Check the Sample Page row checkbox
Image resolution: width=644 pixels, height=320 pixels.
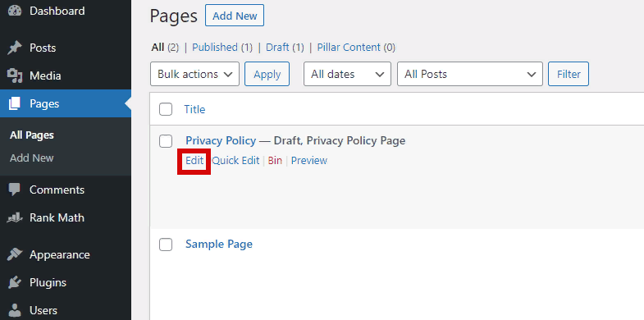166,245
